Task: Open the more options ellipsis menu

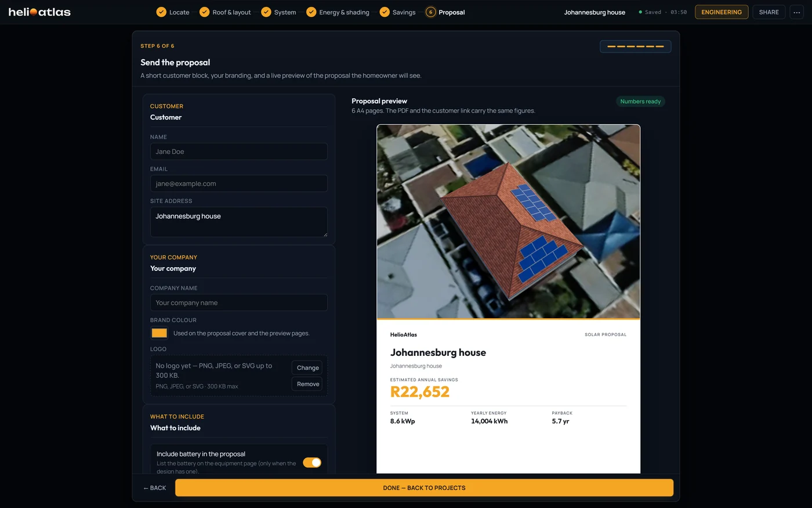Action: point(796,12)
